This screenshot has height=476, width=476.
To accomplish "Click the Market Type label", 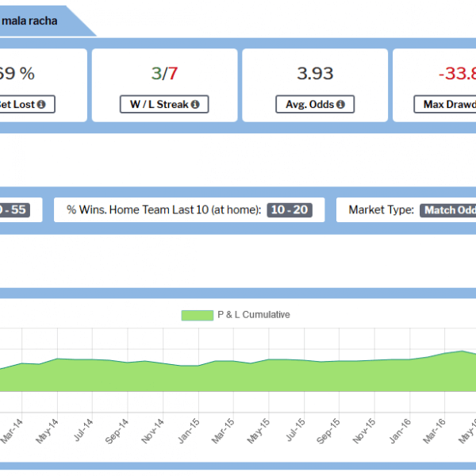I will [382, 209].
